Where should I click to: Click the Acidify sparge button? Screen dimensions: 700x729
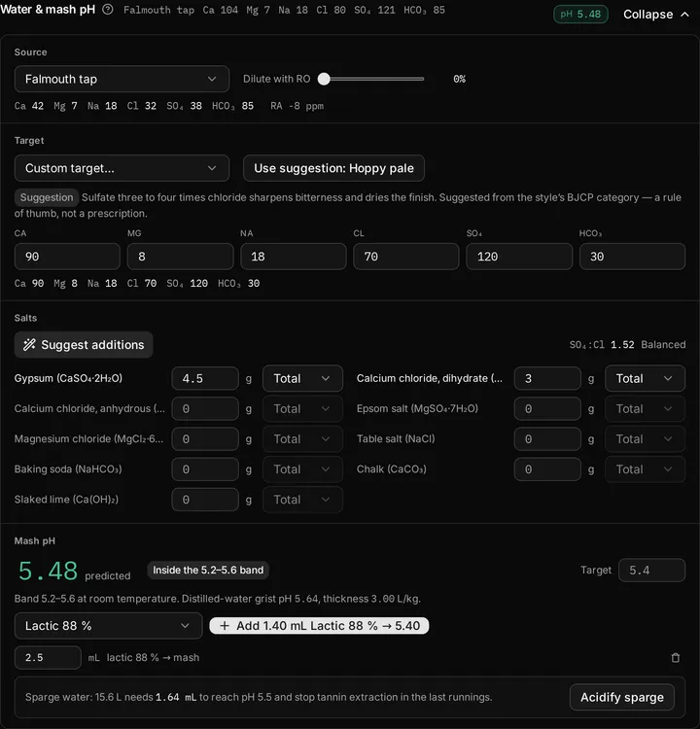click(622, 697)
